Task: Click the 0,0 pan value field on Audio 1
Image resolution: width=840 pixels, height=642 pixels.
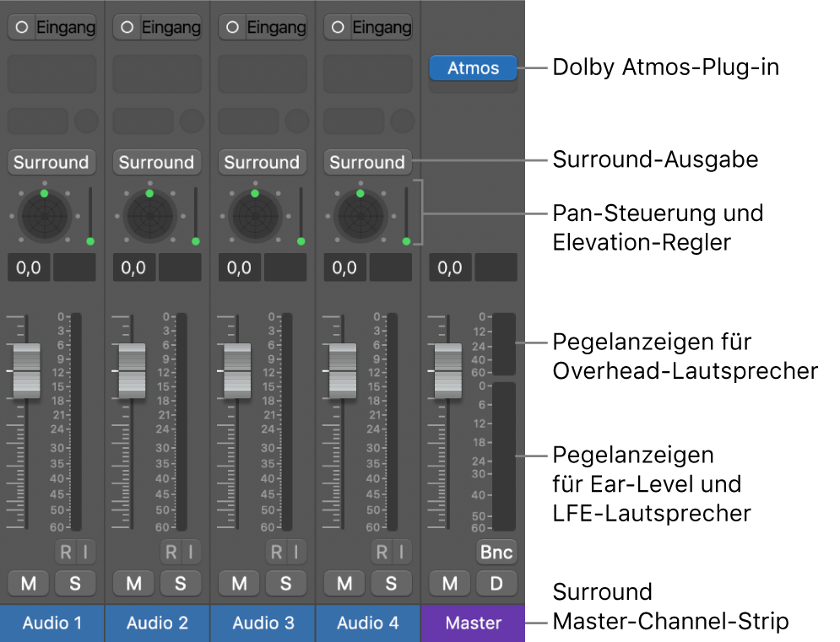Action: click(x=28, y=267)
